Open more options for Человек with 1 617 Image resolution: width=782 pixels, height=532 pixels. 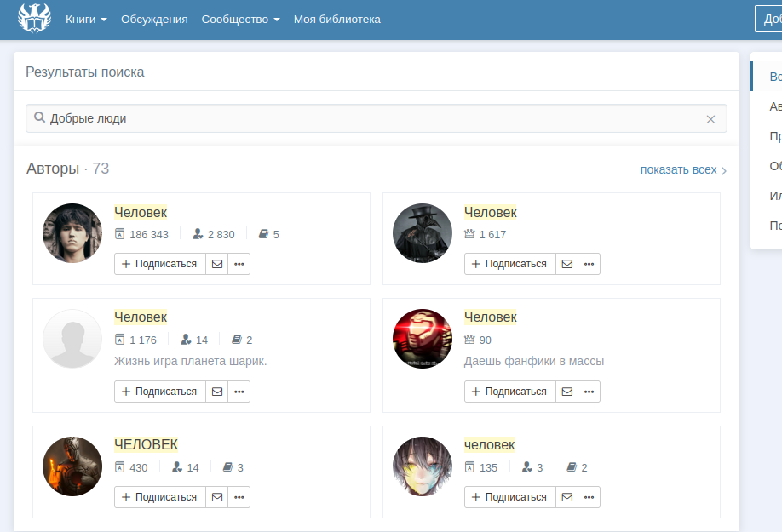point(589,264)
